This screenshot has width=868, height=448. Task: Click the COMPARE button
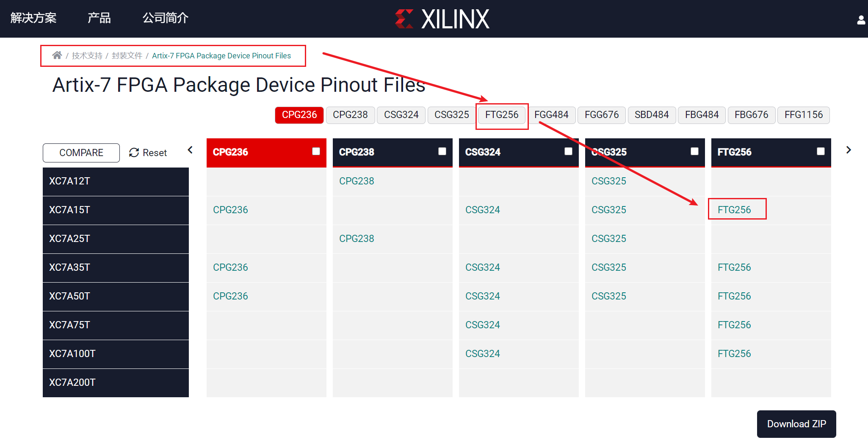pos(81,153)
